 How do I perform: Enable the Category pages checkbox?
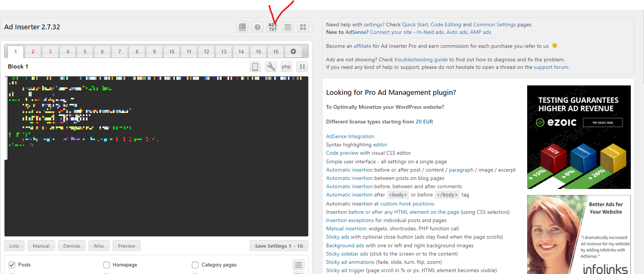195,265
